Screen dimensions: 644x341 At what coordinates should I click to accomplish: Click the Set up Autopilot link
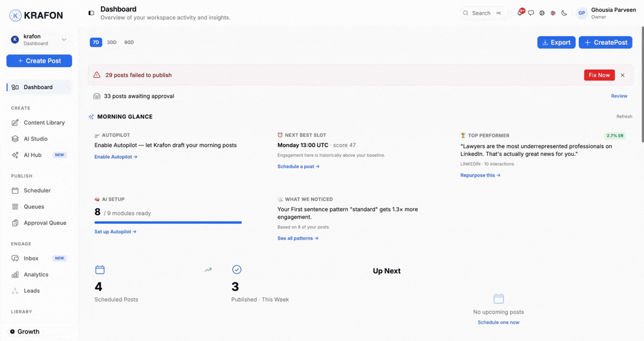click(x=116, y=232)
